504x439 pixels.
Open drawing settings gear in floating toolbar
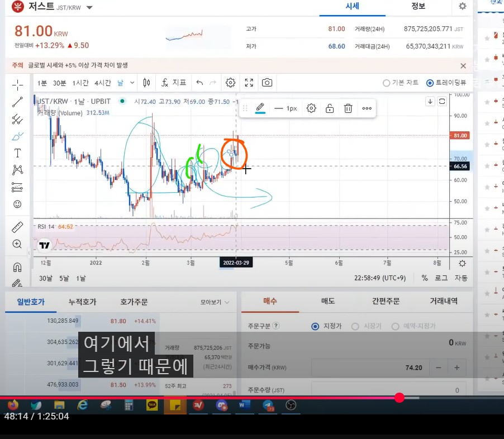tap(311, 108)
